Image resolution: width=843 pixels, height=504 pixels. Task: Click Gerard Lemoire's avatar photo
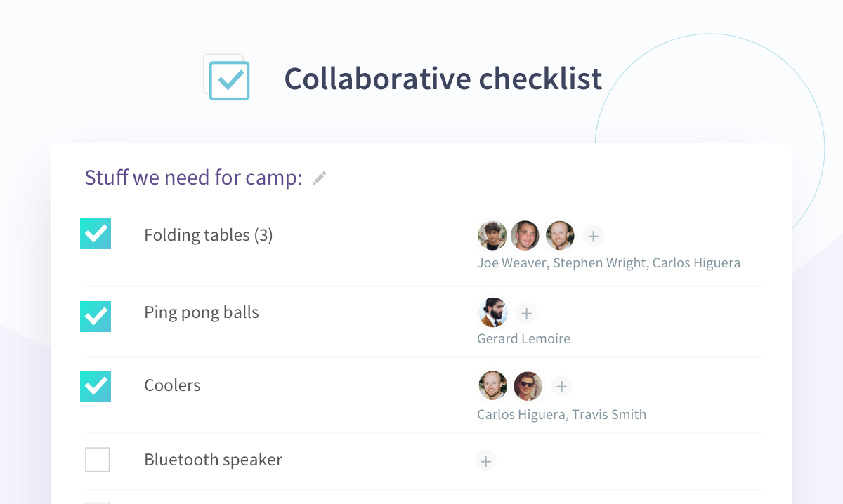493,312
